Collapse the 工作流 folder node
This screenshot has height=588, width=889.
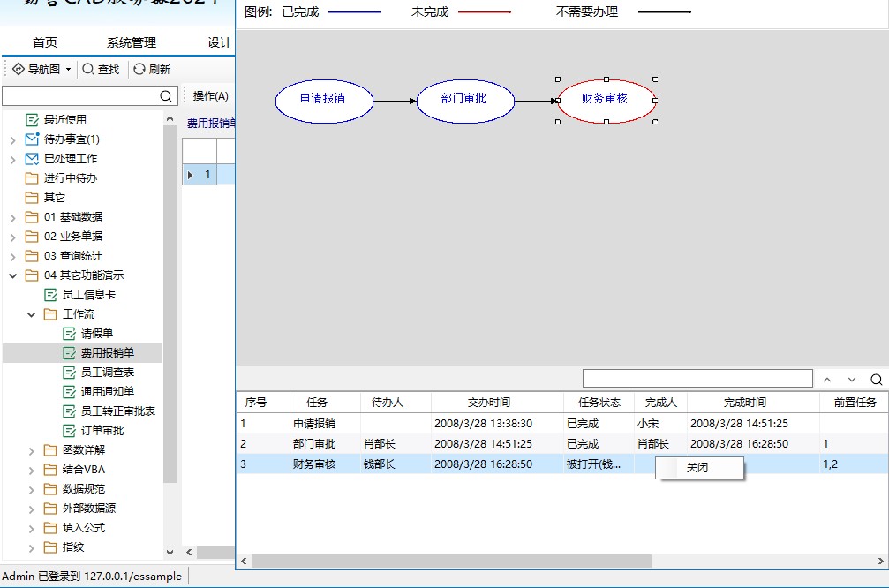click(32, 314)
